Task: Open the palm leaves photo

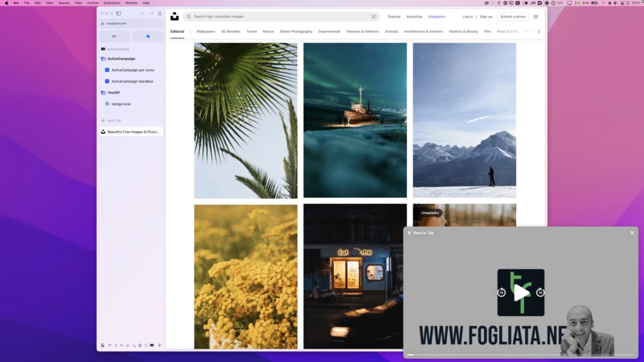Action: (246, 120)
